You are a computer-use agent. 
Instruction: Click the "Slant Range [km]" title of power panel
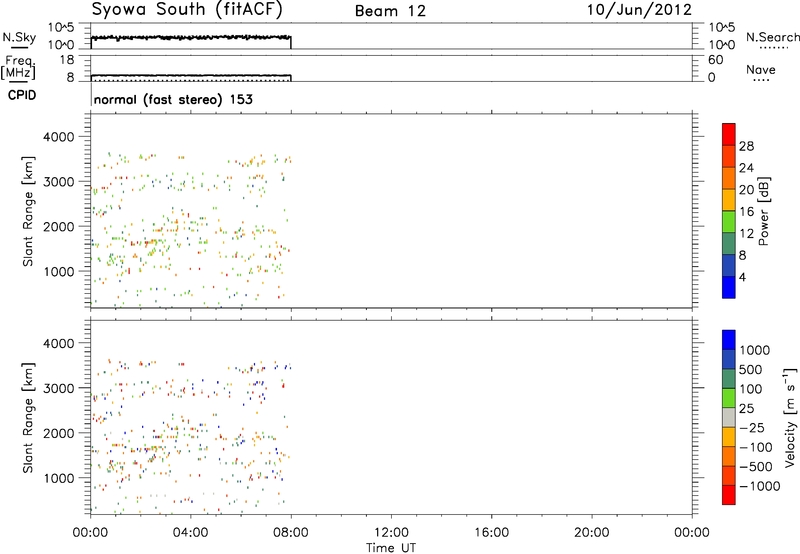coord(28,211)
